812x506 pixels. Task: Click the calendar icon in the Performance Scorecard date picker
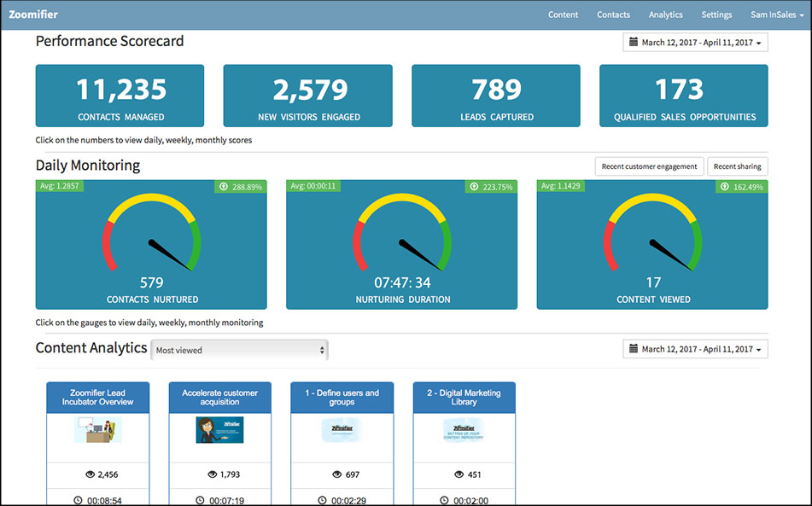click(x=633, y=43)
